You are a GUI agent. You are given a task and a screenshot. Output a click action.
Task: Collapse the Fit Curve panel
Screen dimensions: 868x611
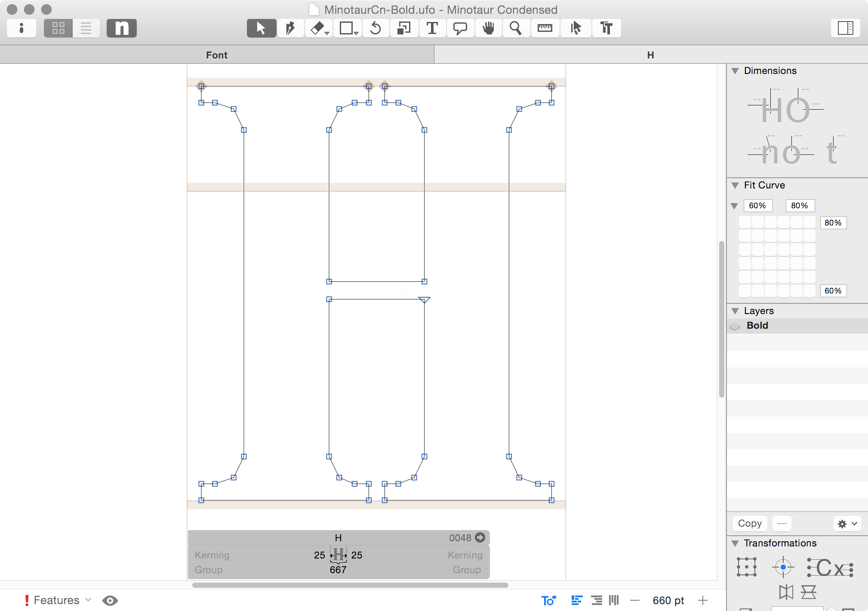click(x=735, y=185)
